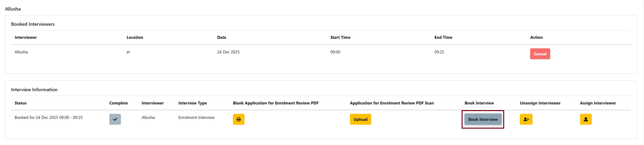The image size is (644, 145).
Task: Select the Booked Interviewers section heading
Action: (33, 24)
